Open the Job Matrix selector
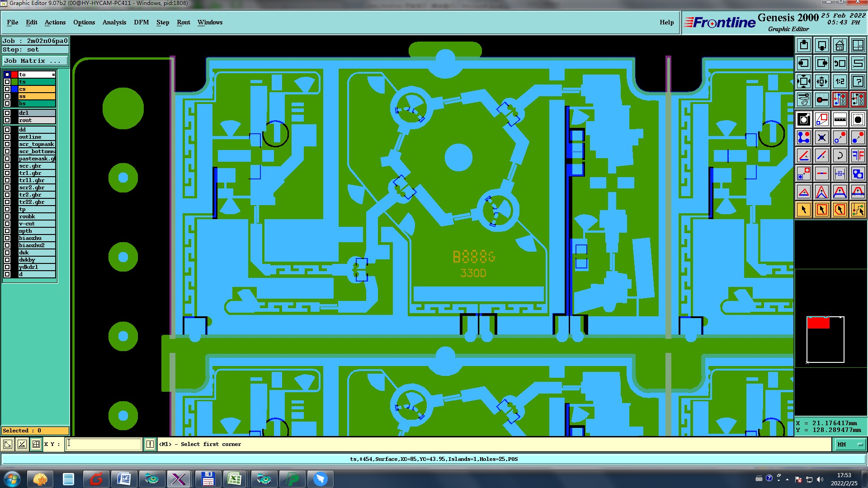 click(x=35, y=61)
